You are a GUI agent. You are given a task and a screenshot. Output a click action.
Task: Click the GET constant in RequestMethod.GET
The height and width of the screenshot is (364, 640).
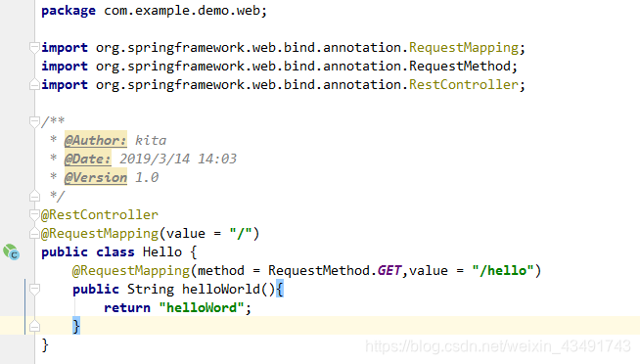coord(389,270)
